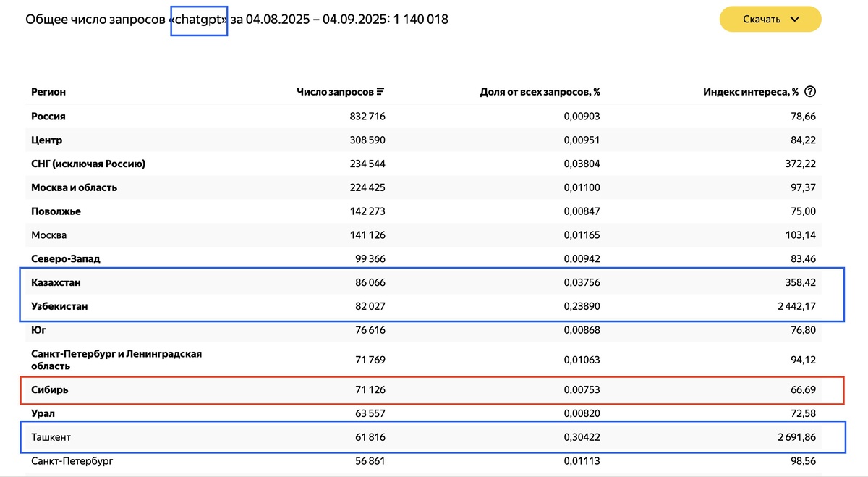Click the value 82 027 for Узбекистан

pyautogui.click(x=370, y=306)
